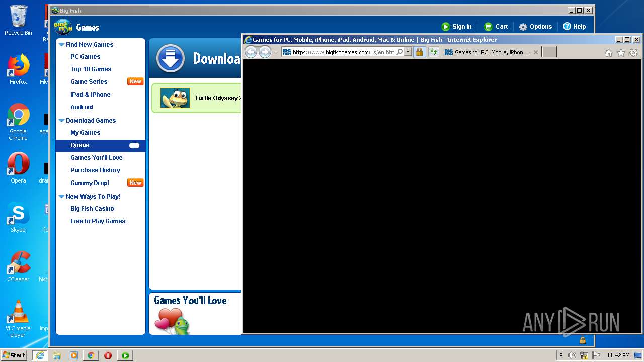The width and height of the screenshot is (644, 362).
Task: Open Windows Explorer from taskbar
Action: pyautogui.click(x=57, y=355)
